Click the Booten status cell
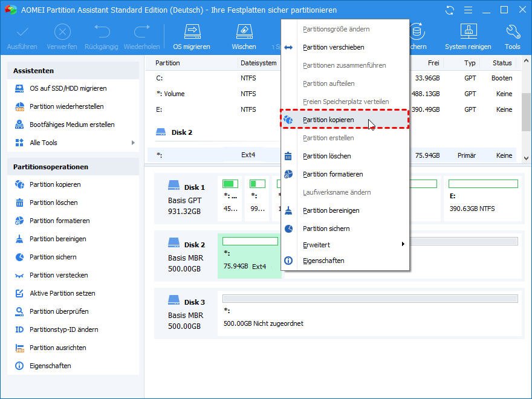 (x=502, y=79)
